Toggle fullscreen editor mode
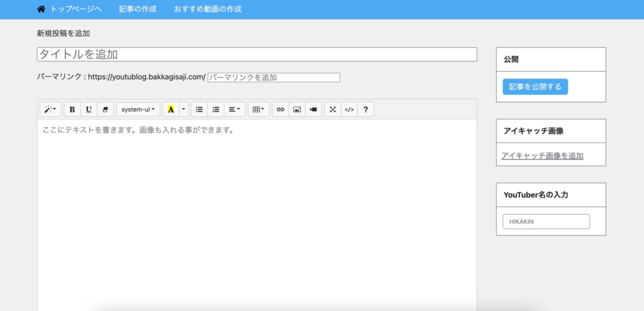 (333, 109)
